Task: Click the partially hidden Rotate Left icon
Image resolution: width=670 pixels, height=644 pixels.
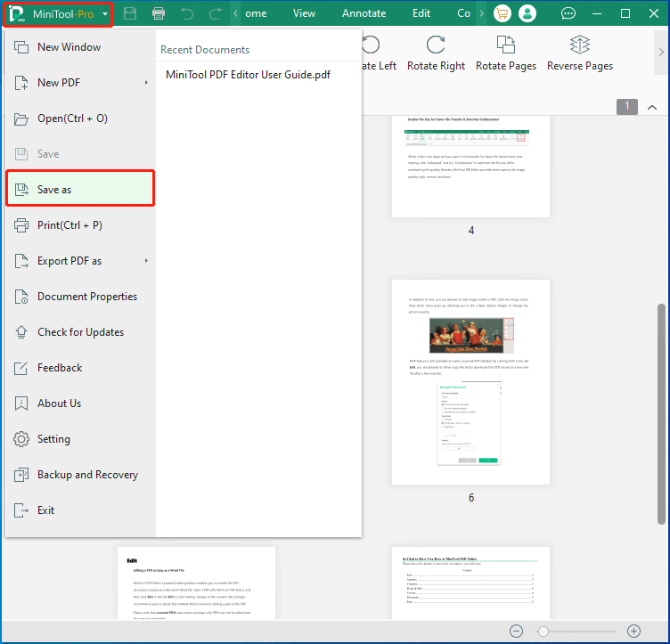Action: (x=371, y=45)
